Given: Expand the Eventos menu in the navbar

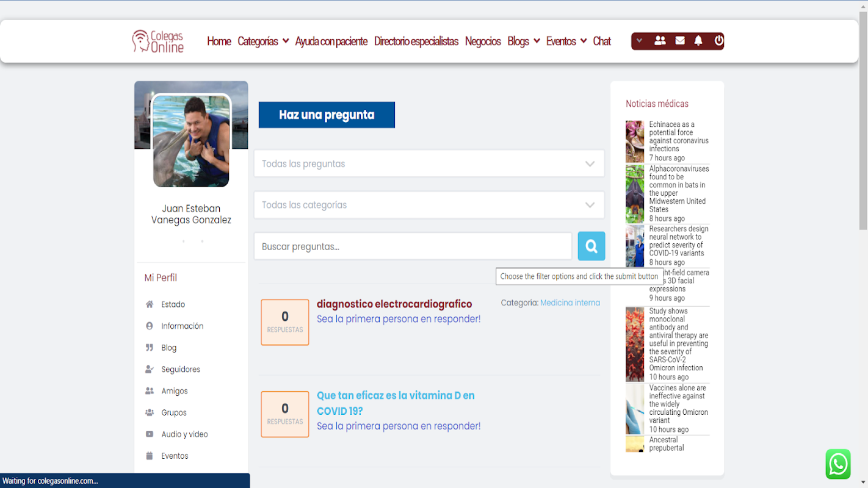Looking at the screenshot, I should point(566,41).
